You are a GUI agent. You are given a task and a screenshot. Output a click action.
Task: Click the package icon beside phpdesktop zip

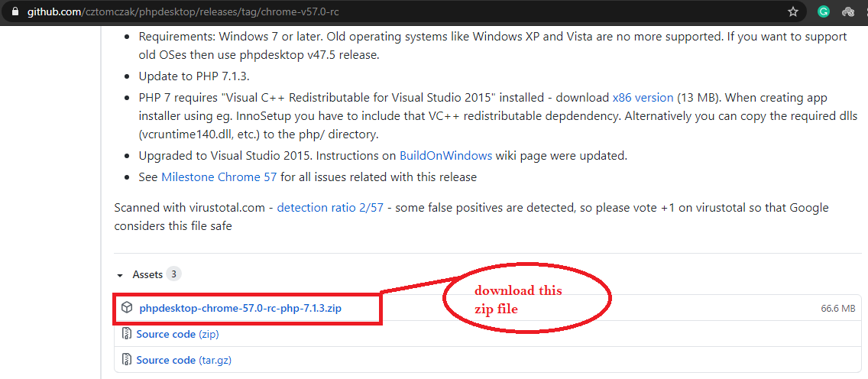click(127, 308)
